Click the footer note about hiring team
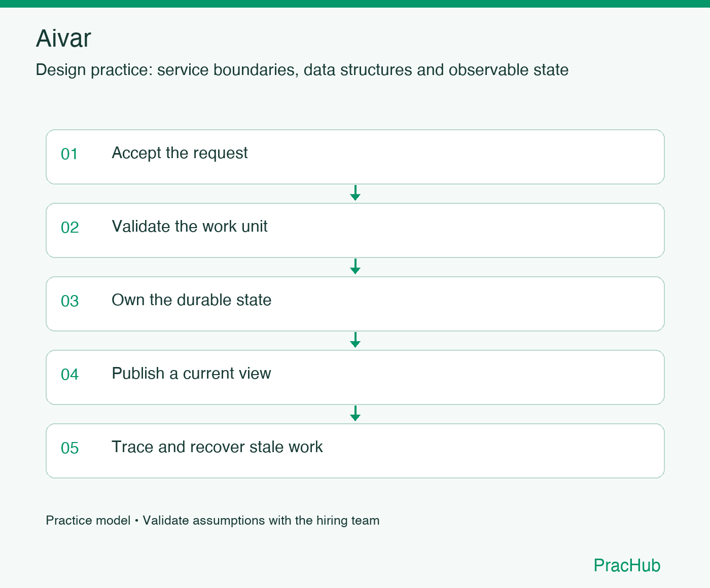This screenshot has height=588, width=710. click(x=212, y=521)
